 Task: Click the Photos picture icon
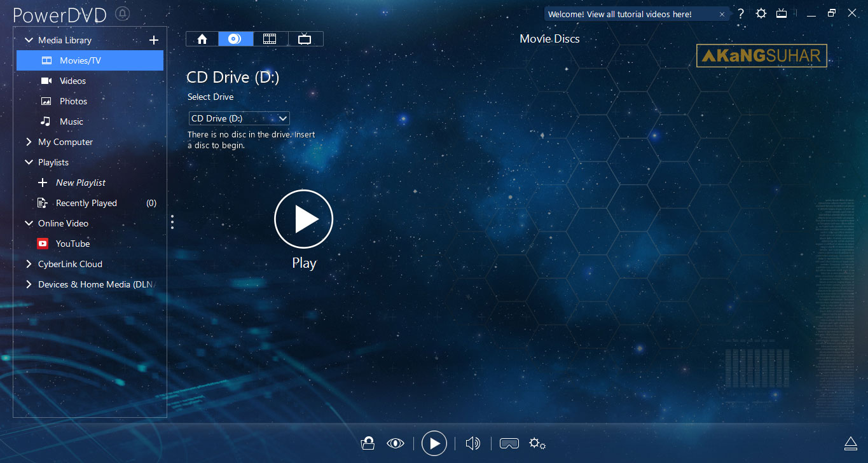(x=46, y=101)
